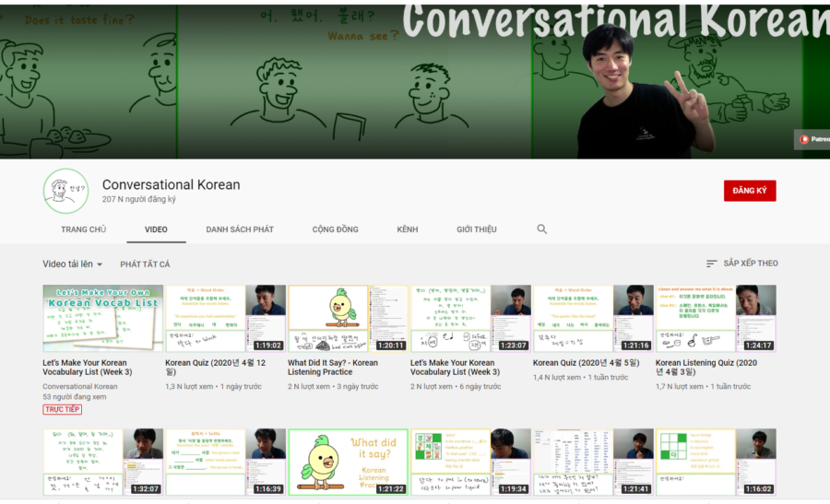
Task: Subscribe with the ĐĂNG KÝ button
Action: (750, 191)
